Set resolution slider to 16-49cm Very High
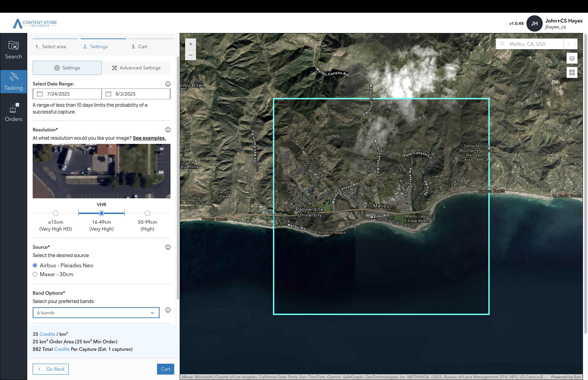This screenshot has height=380, width=588. (x=101, y=213)
